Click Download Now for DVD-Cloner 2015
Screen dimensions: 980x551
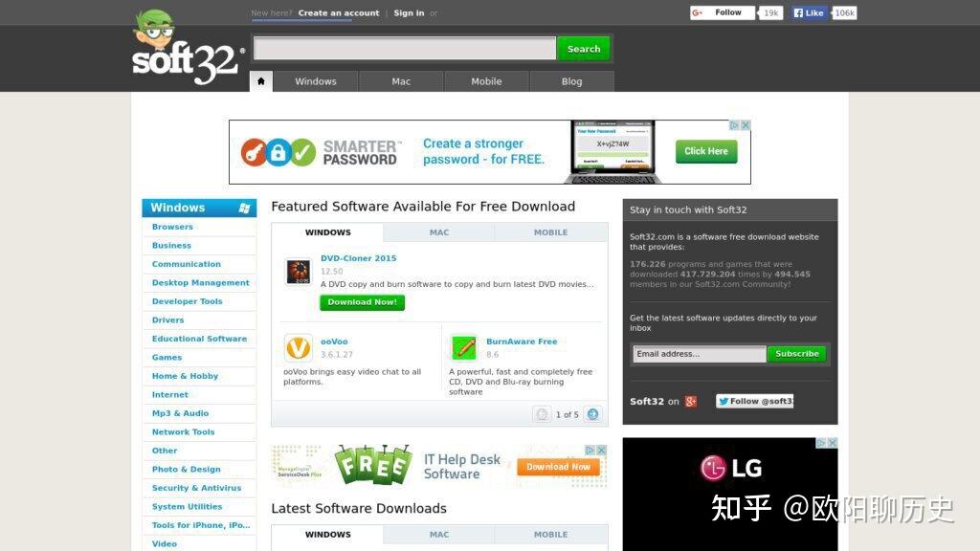coord(362,302)
